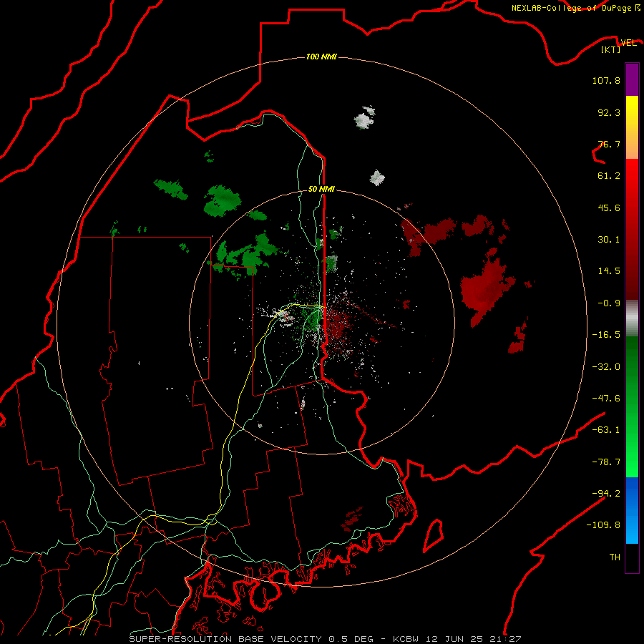Click the -63.1 scale value

pos(606,430)
